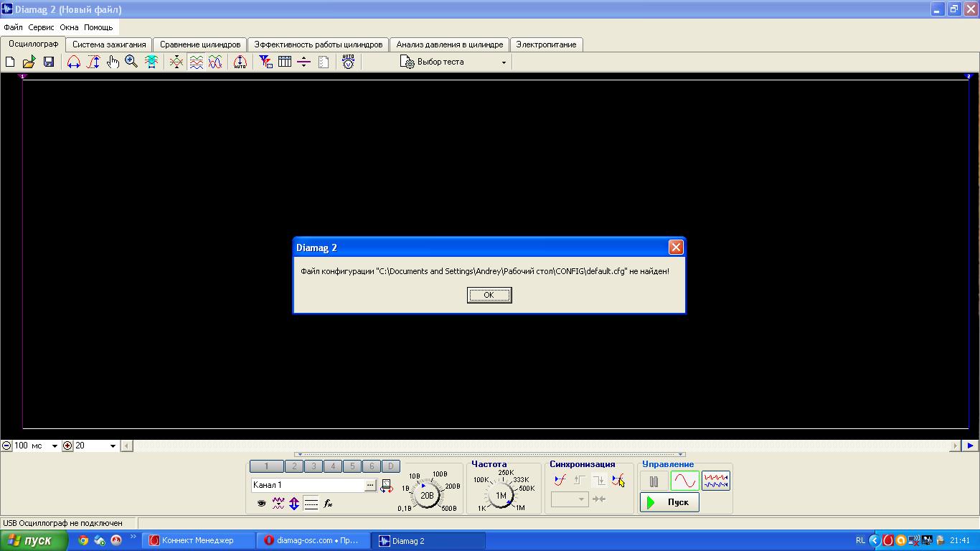Open the 20 zoom value dropdown
This screenshot has width=980, height=551.
[x=113, y=446]
